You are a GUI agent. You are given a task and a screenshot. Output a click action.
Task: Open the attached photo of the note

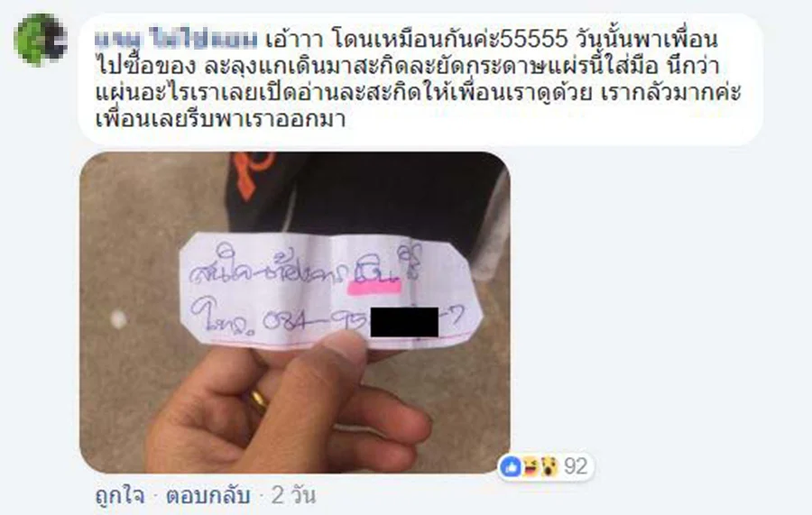[295, 312]
